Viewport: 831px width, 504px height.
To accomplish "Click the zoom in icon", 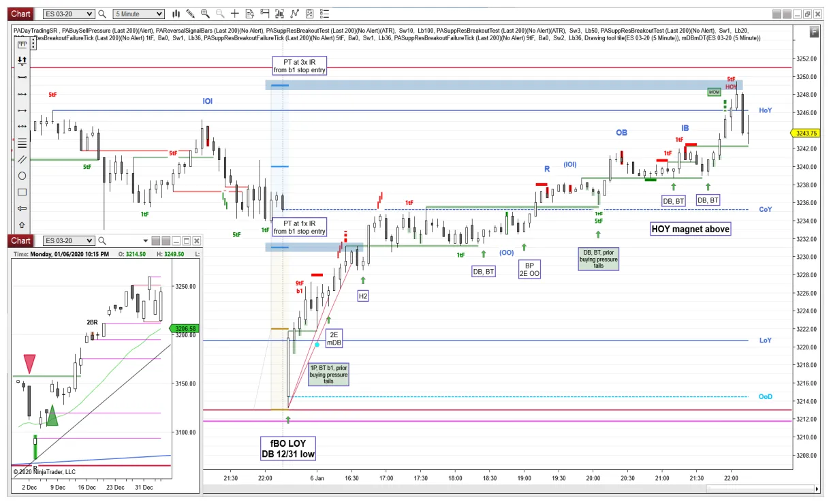I will tap(205, 14).
